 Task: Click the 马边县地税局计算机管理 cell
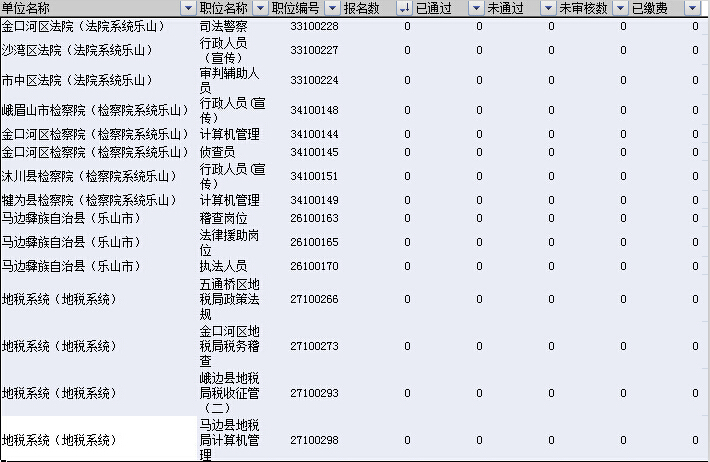pyautogui.click(x=231, y=440)
